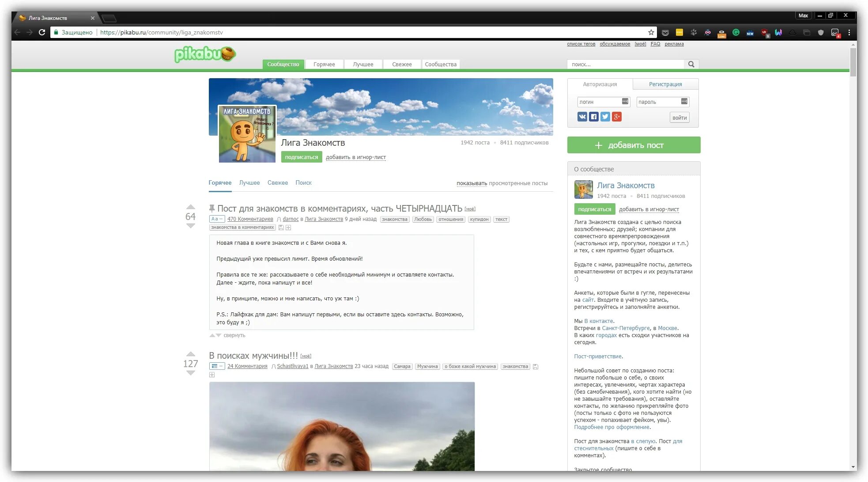
Task: Click the 'купидон' tag
Action: (x=479, y=219)
